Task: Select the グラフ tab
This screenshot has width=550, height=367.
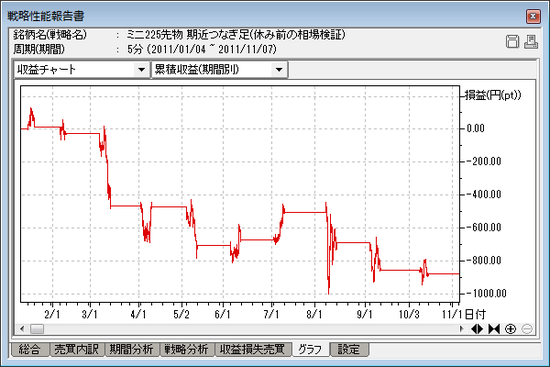Action: 310,349
